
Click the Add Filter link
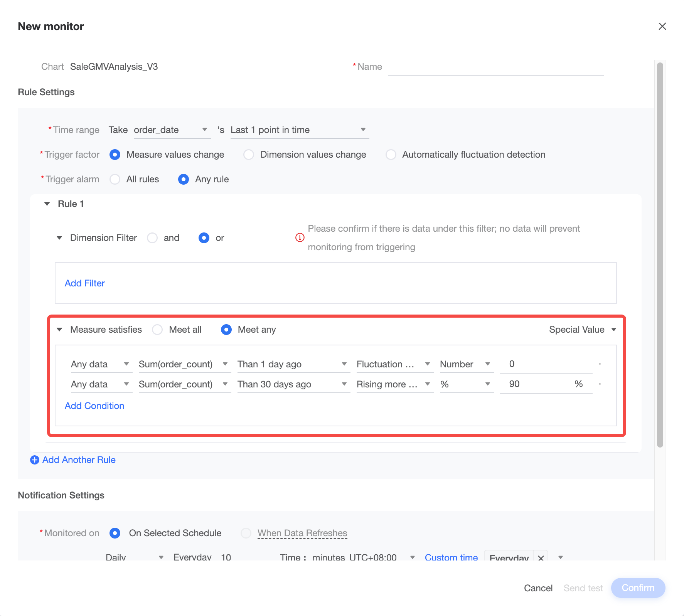click(85, 283)
